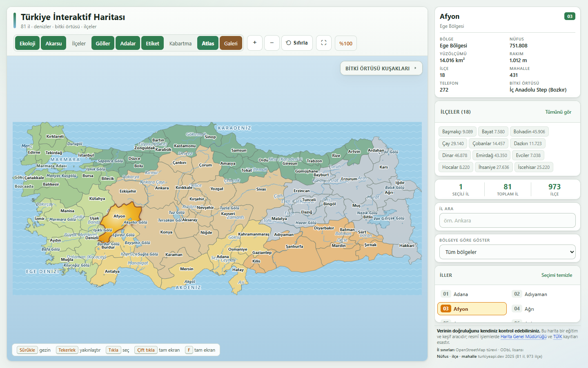
Task: Toggle the Ekoloji layer
Action: (27, 43)
